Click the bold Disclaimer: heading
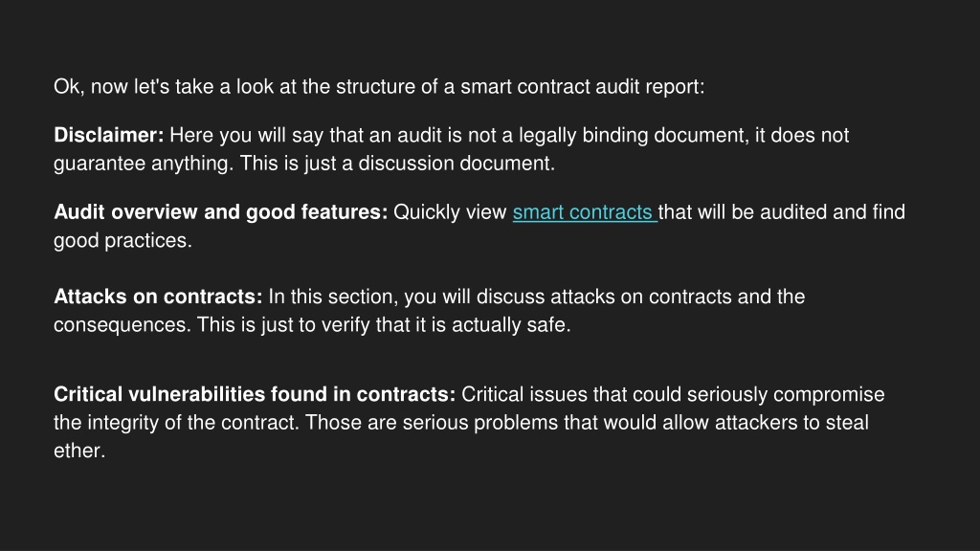This screenshot has height=551, width=980. (109, 135)
